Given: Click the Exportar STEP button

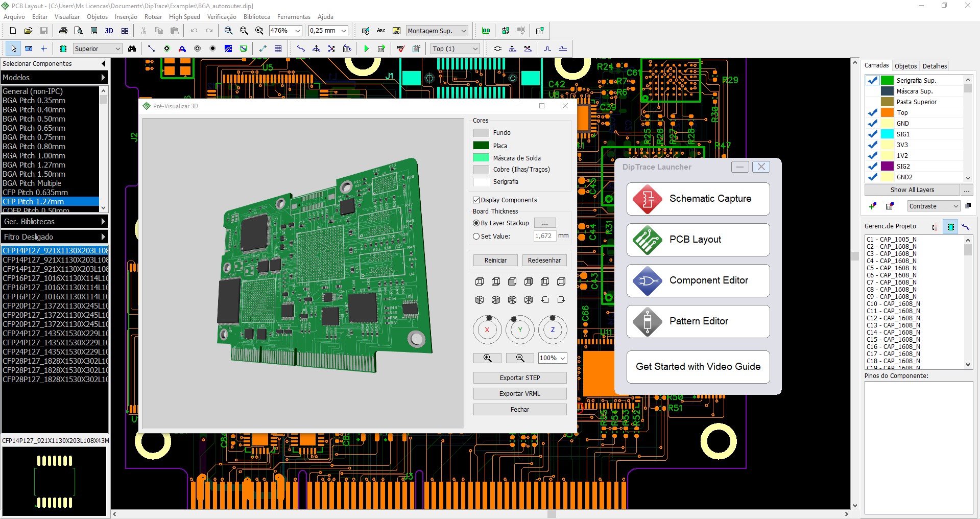Looking at the screenshot, I should [x=520, y=378].
